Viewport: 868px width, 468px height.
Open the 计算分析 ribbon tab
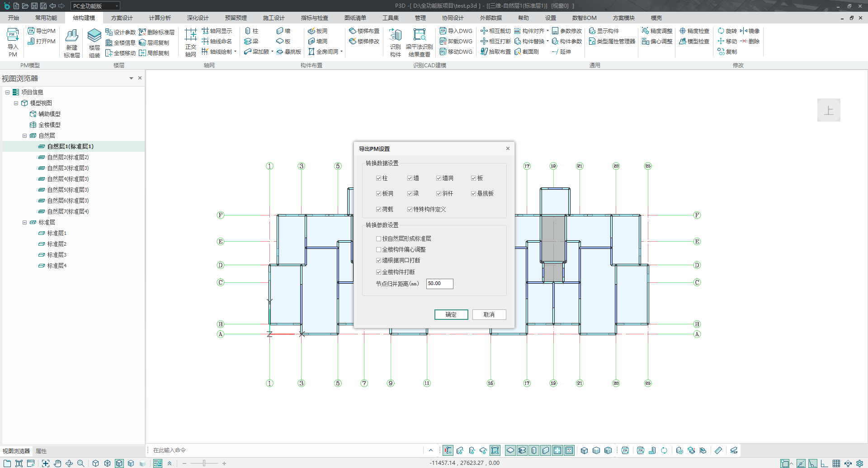coord(160,18)
